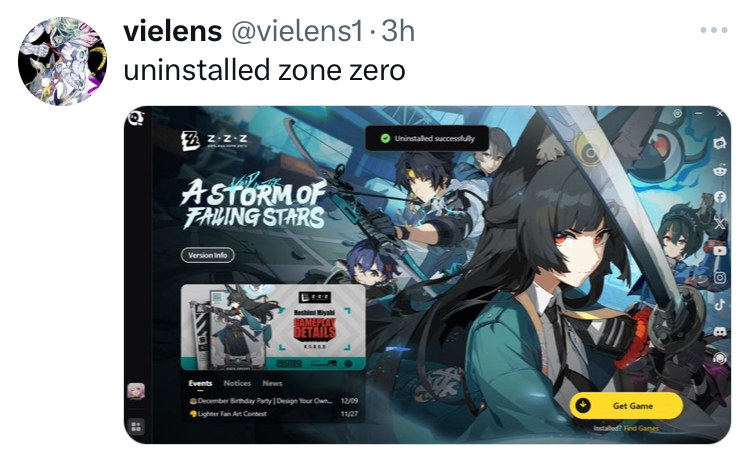Open the Reddit community icon
Viewport: 750px width, 451px height.
pyautogui.click(x=719, y=170)
